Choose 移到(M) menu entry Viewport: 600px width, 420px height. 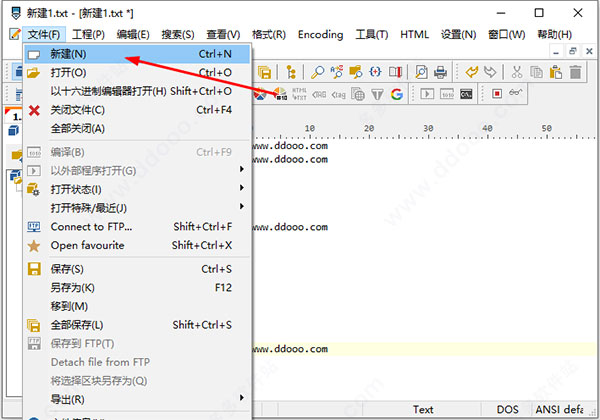(x=137, y=306)
